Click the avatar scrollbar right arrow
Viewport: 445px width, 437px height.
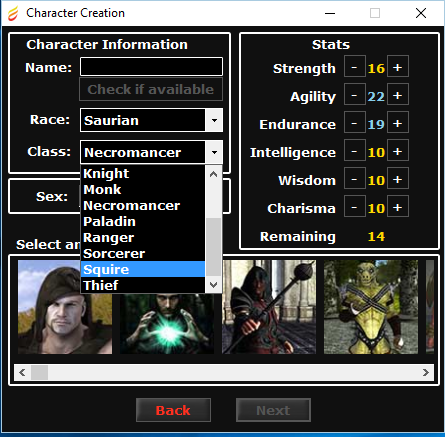[x=426, y=372]
